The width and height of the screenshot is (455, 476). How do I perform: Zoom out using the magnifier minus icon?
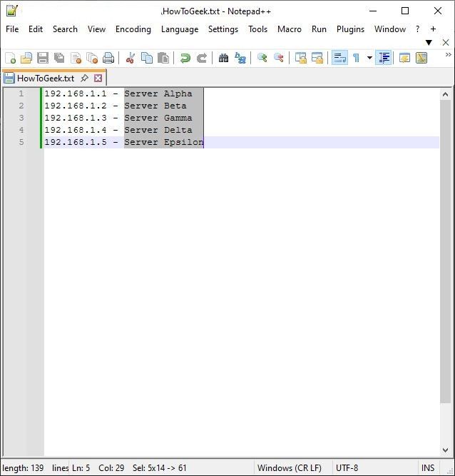[x=278, y=58]
